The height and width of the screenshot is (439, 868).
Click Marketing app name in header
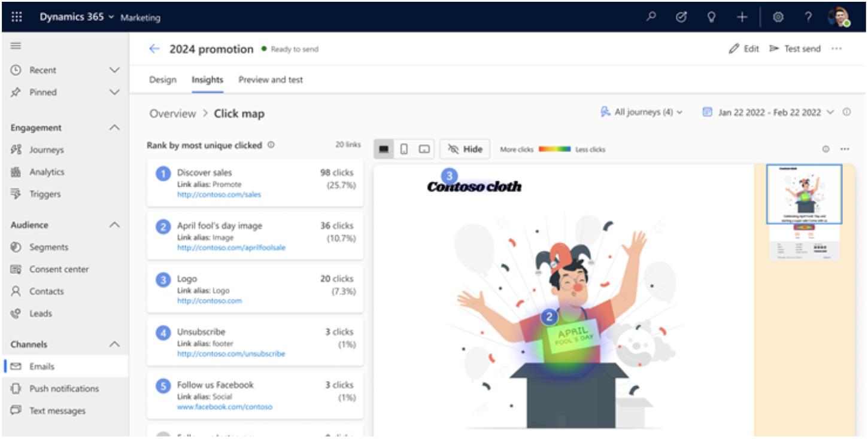140,18
